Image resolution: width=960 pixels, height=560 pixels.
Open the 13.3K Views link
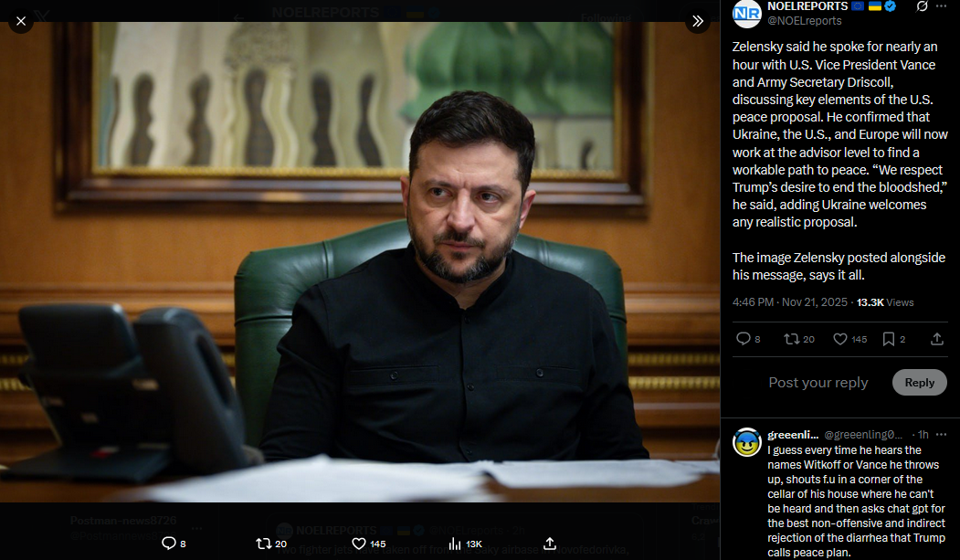point(885,302)
